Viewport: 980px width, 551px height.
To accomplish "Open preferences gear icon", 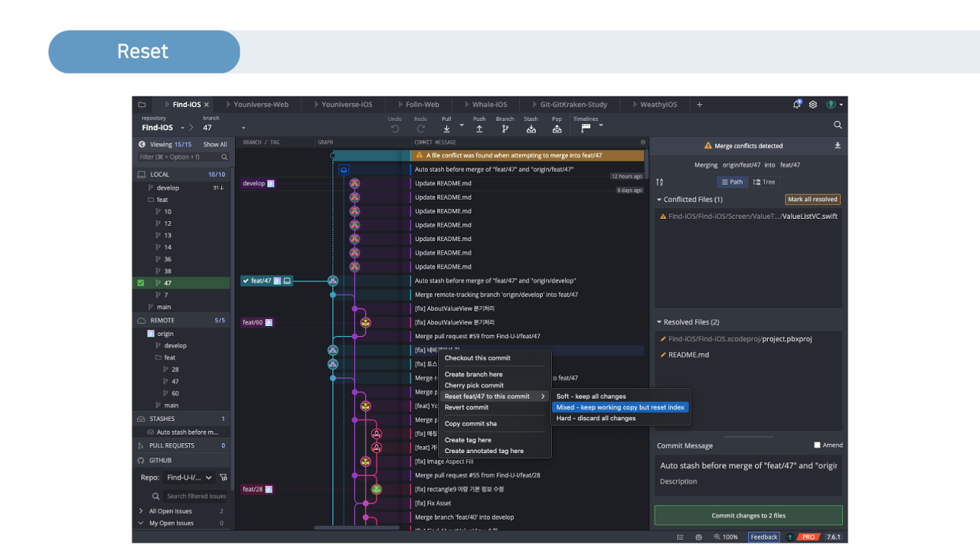I will point(813,105).
